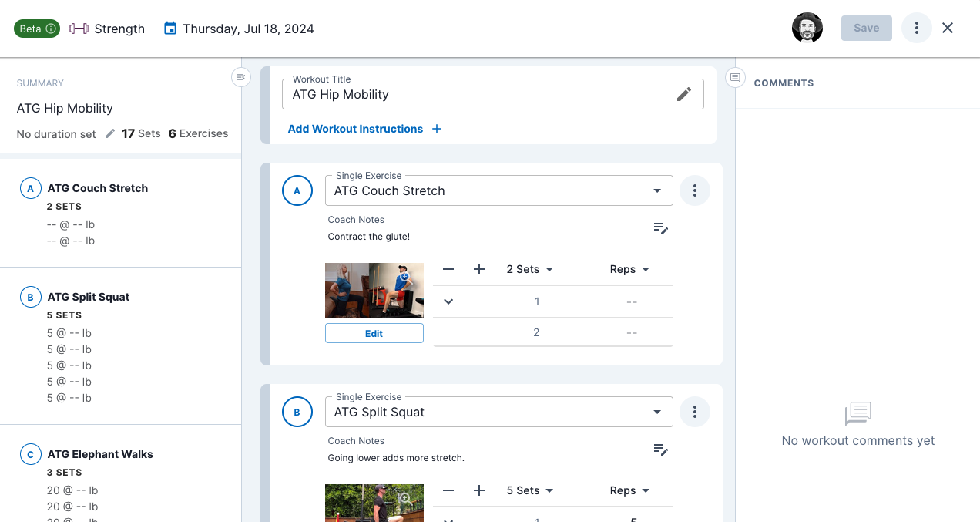Select ATG Elephant Walks in the summary
The image size is (980, 522).
100,454
